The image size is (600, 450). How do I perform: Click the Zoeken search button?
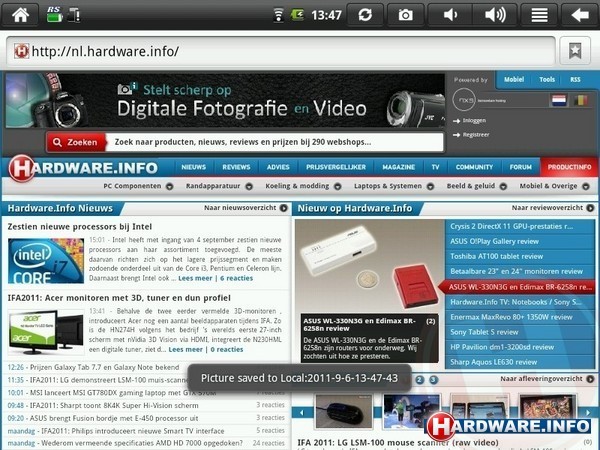pos(76,142)
